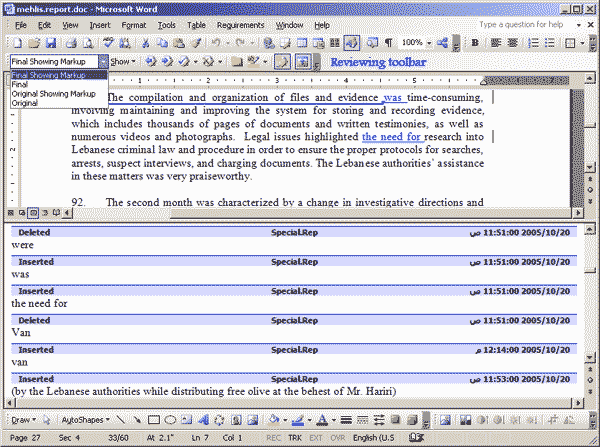Click the Show/Hide paragraph marks icon
Viewport: 600px width, 447px height.
tap(388, 44)
